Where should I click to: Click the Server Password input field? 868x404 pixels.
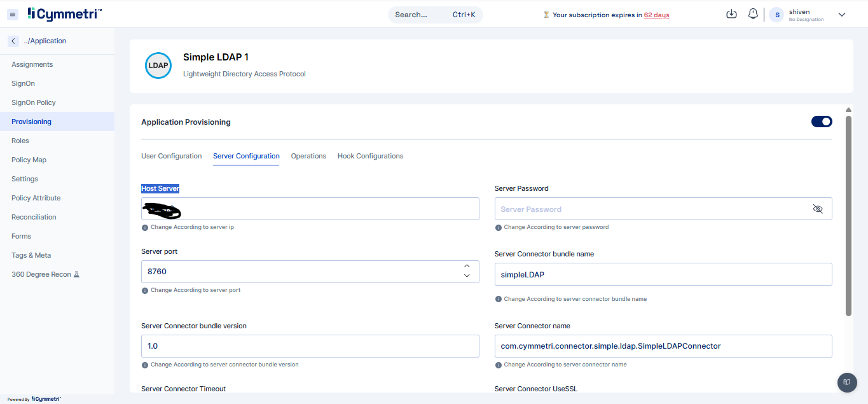(x=663, y=209)
